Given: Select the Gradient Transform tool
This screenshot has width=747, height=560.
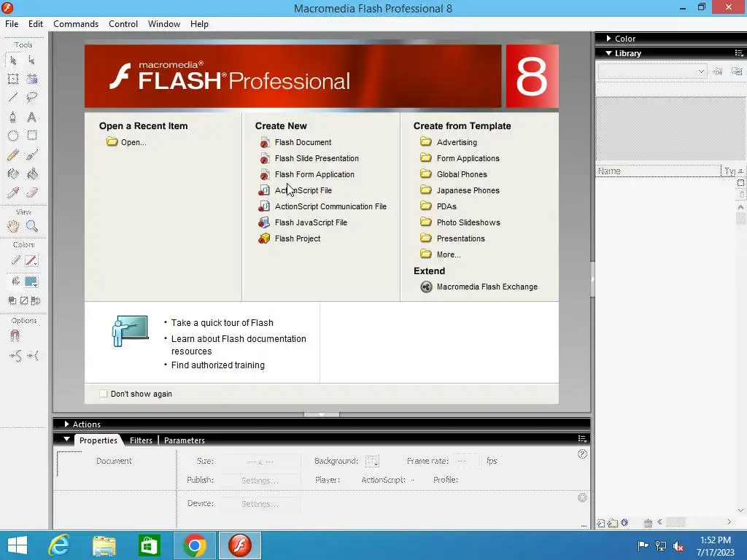Looking at the screenshot, I should click(x=32, y=79).
